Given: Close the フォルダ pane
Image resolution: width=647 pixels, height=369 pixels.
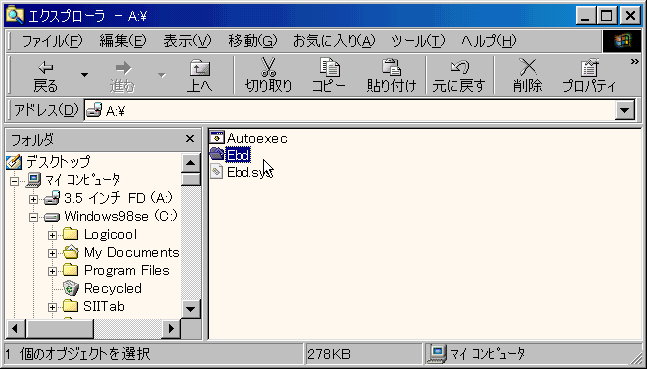Looking at the screenshot, I should pyautogui.click(x=190, y=139).
